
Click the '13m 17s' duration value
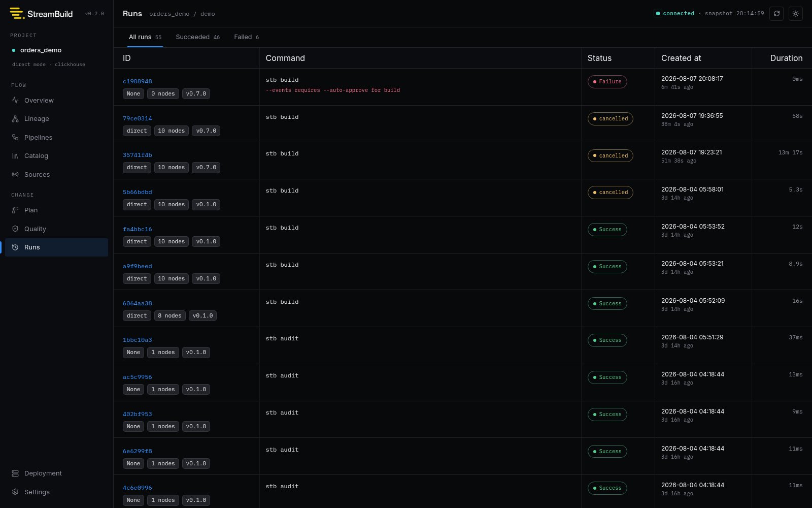tap(790, 153)
